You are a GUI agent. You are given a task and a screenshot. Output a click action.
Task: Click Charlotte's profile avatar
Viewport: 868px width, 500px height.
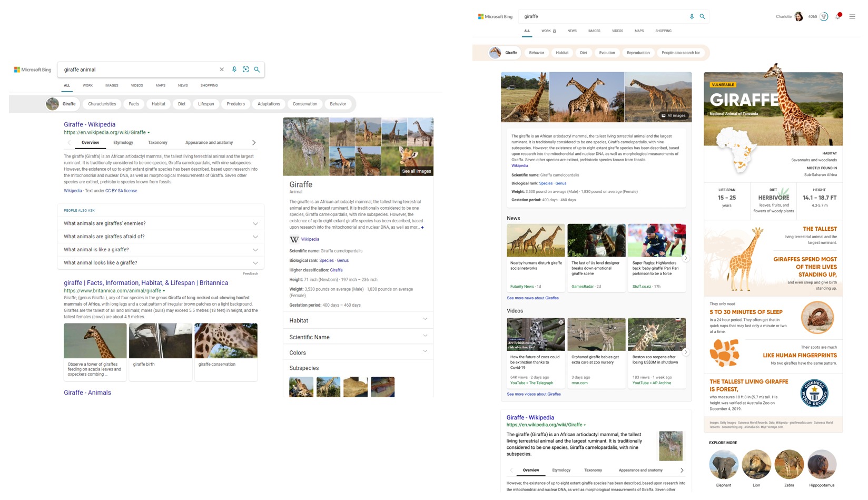point(798,17)
